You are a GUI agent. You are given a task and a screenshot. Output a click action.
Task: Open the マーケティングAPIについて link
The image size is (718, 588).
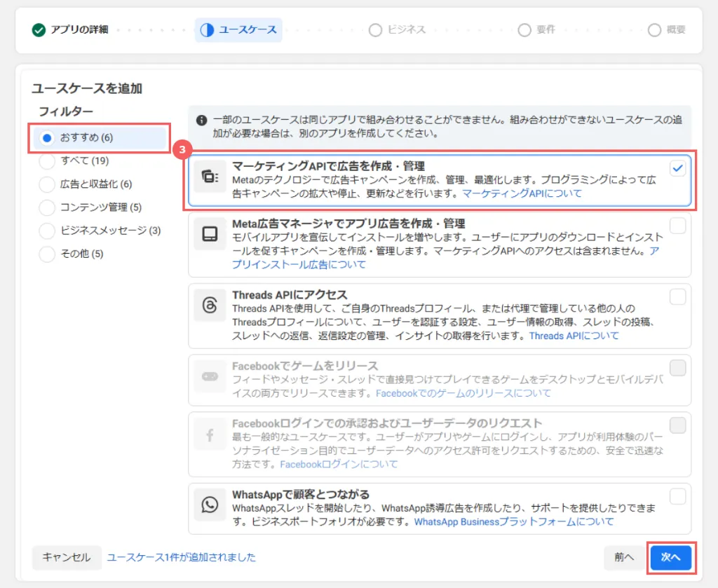tap(522, 193)
